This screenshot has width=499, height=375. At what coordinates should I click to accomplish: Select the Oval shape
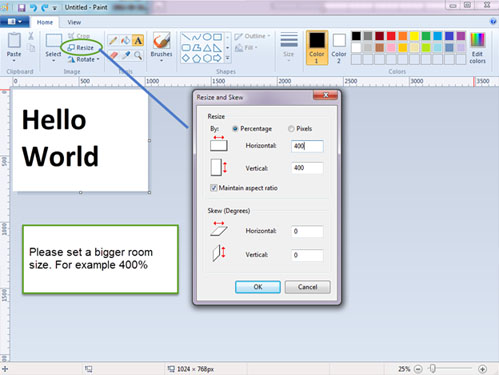[x=207, y=37]
